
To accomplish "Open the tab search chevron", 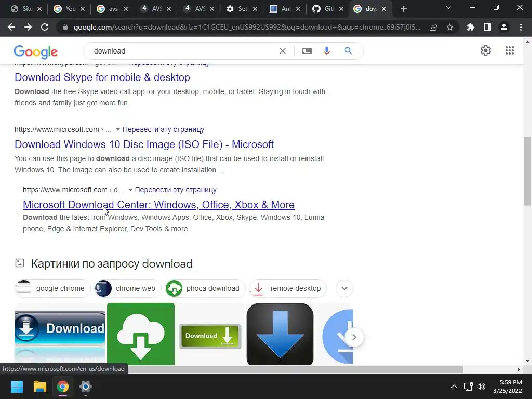I will tap(448, 7).
